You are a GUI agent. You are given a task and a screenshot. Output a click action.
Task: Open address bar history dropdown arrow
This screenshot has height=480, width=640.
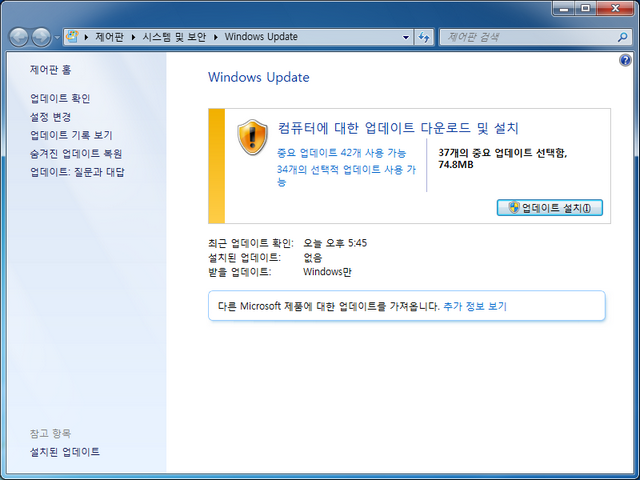(406, 37)
